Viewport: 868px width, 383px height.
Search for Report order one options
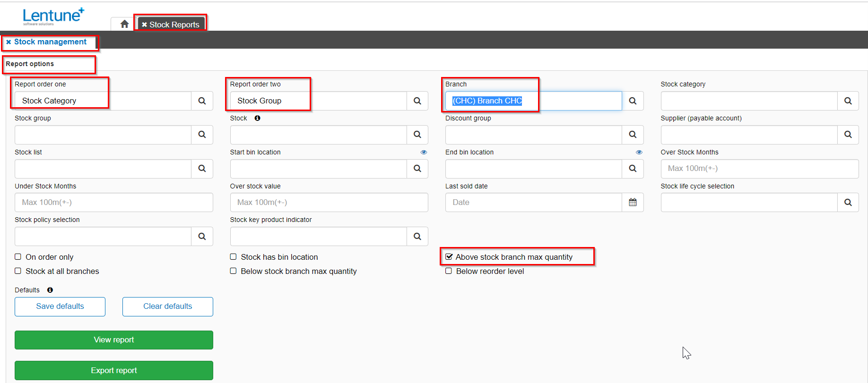point(202,101)
